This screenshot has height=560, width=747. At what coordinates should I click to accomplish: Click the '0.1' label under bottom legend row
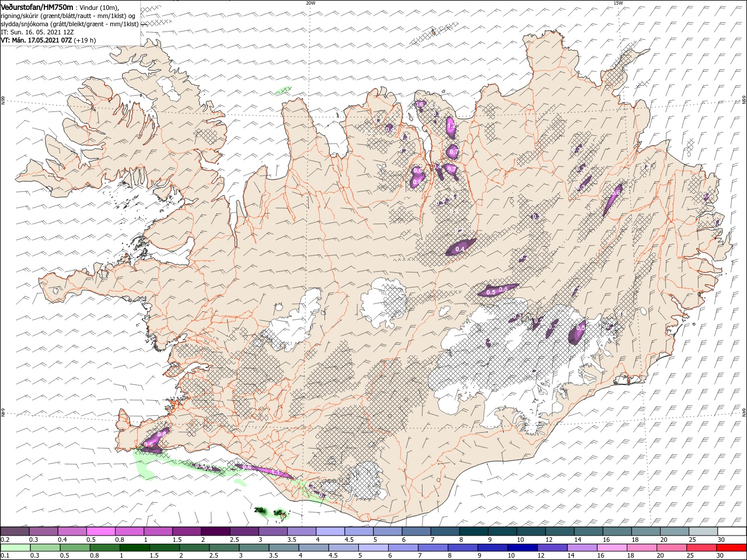tap(5, 556)
